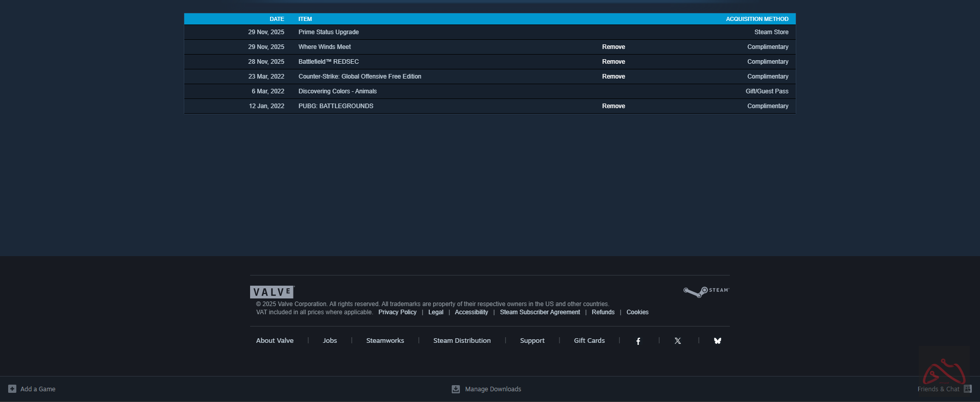The image size is (980, 402).
Task: Click the Steam logo in footer
Action: (706, 291)
